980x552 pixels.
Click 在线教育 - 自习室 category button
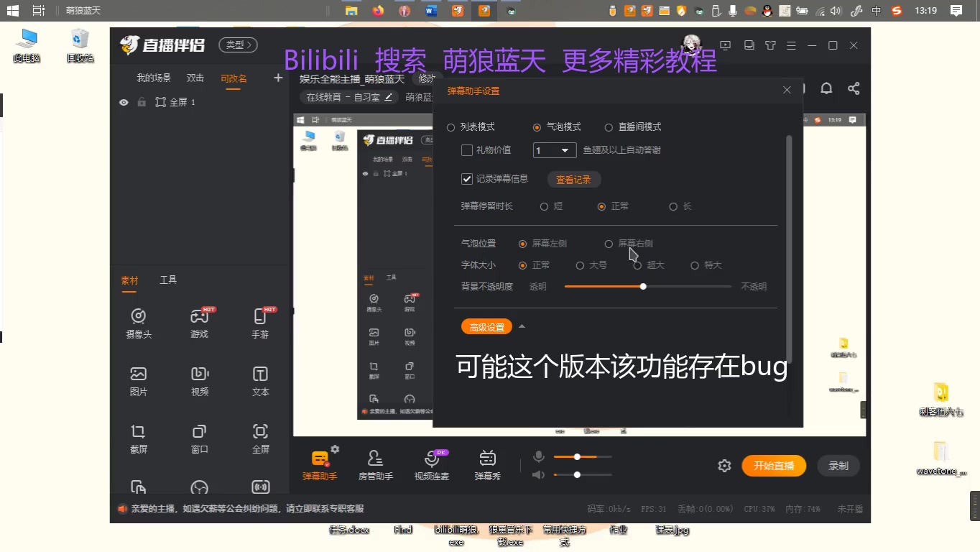(349, 97)
